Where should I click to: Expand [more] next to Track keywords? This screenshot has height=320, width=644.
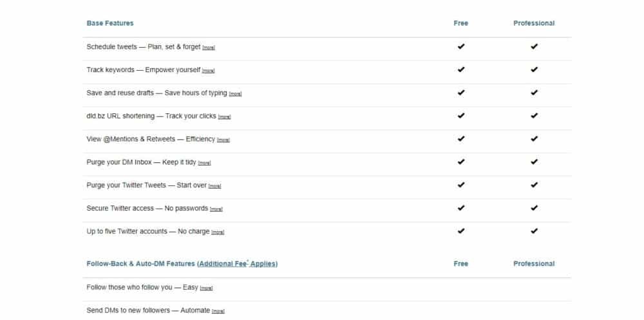pyautogui.click(x=209, y=71)
